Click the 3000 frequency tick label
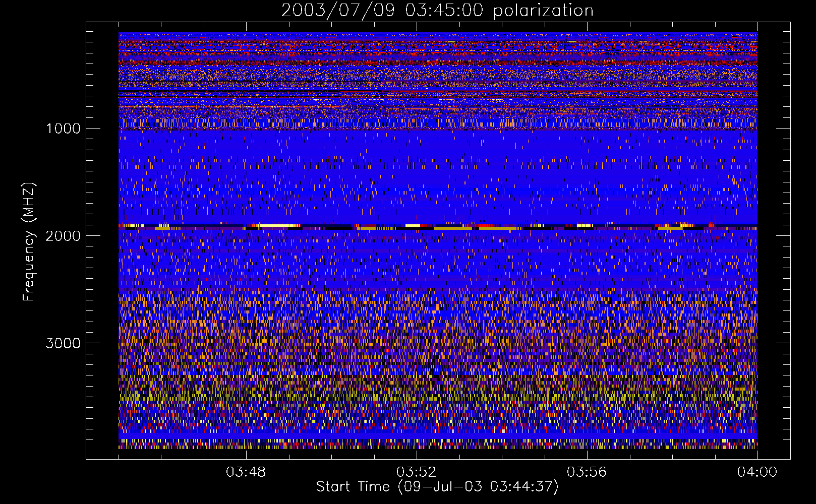Viewport: 816px width, 504px height. coord(63,343)
